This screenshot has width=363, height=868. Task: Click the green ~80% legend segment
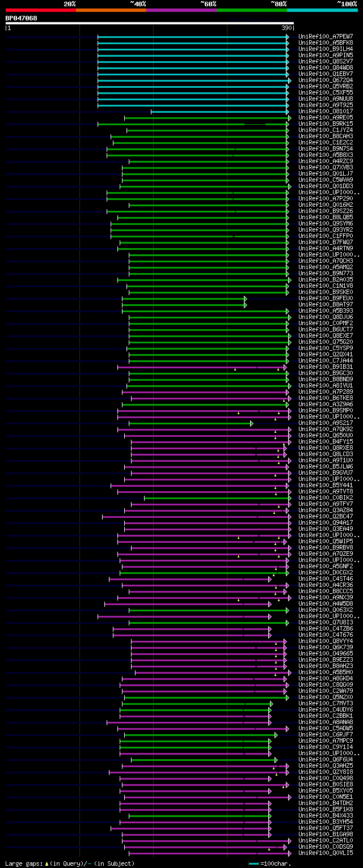pyautogui.click(x=252, y=10)
